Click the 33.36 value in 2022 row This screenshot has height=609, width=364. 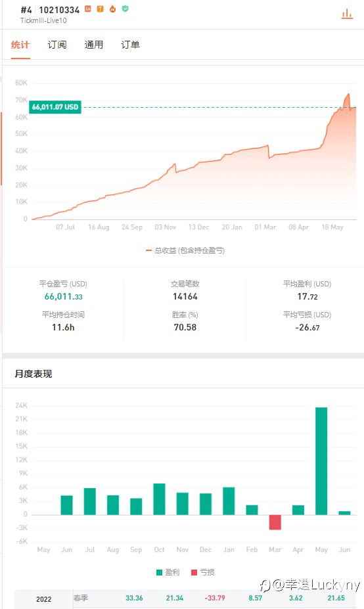click(134, 598)
